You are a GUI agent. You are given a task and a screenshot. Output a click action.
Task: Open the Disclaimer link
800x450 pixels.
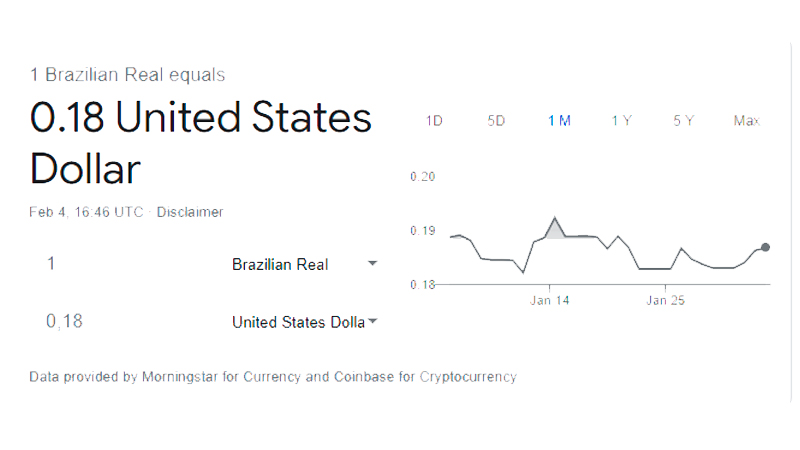(190, 212)
